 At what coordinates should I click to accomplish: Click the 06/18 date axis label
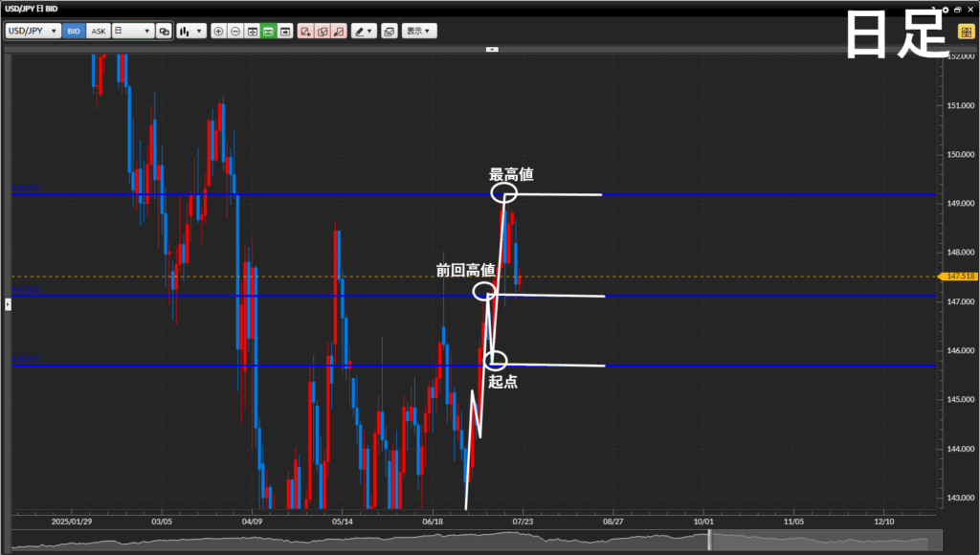[x=433, y=522]
